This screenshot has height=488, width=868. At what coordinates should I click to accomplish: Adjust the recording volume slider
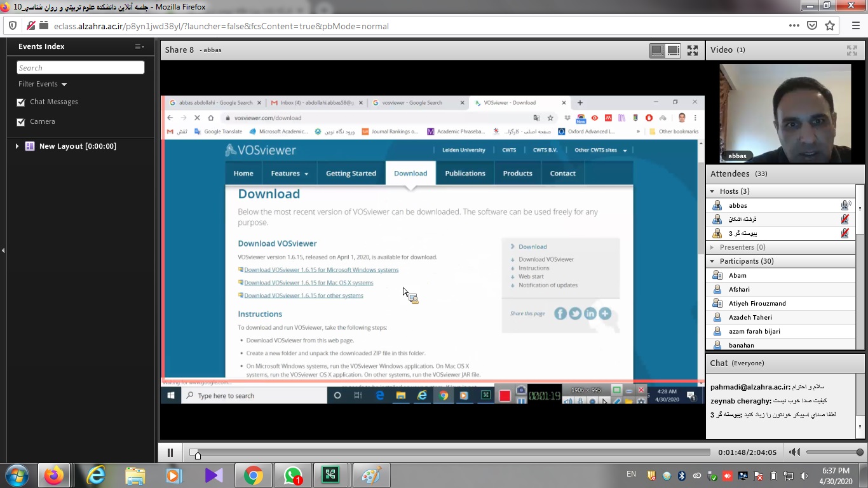pos(835,452)
